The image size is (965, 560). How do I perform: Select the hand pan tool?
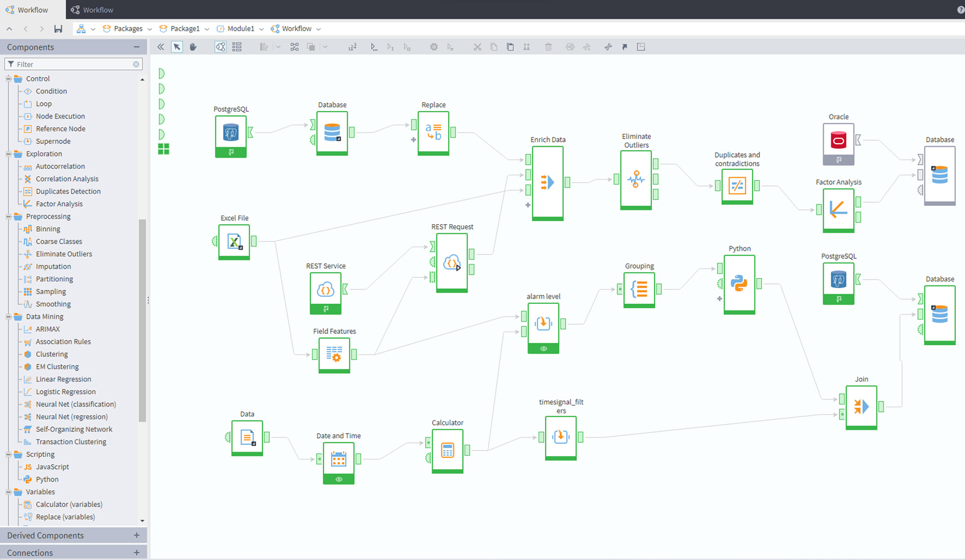193,47
